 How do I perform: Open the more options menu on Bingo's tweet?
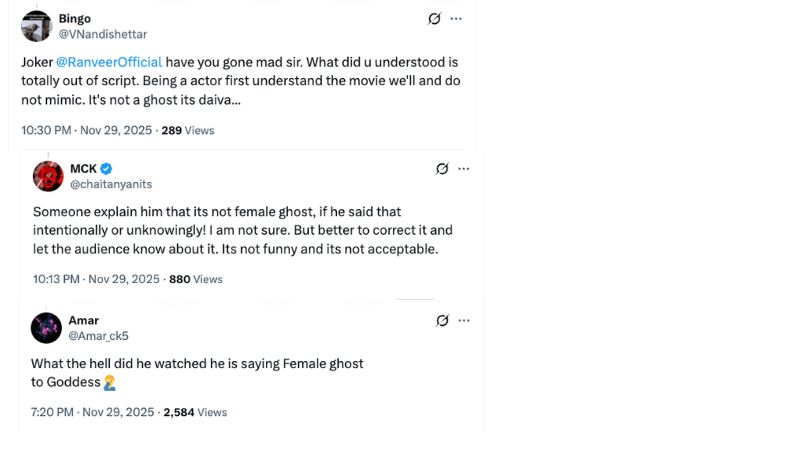click(x=456, y=19)
